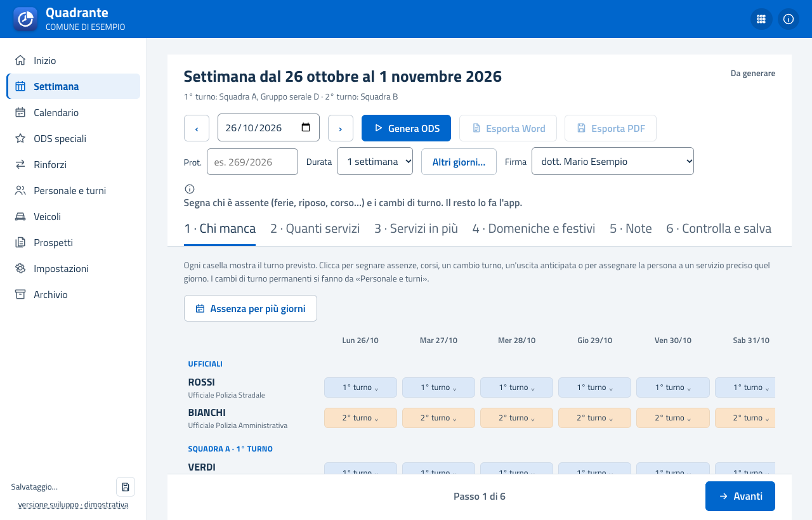Click the week date input field
The image size is (812, 520).
[268, 127]
